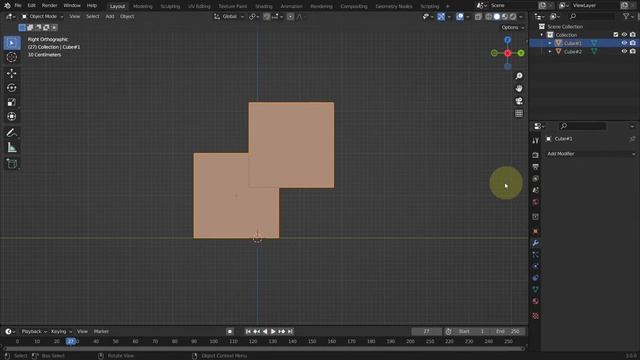Click the viewport zoom magnifier icon

(519, 76)
